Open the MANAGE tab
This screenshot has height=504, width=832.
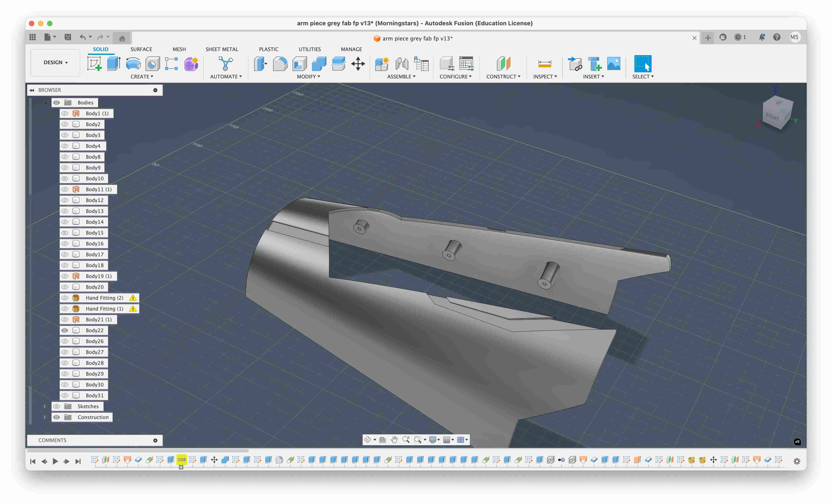(351, 49)
